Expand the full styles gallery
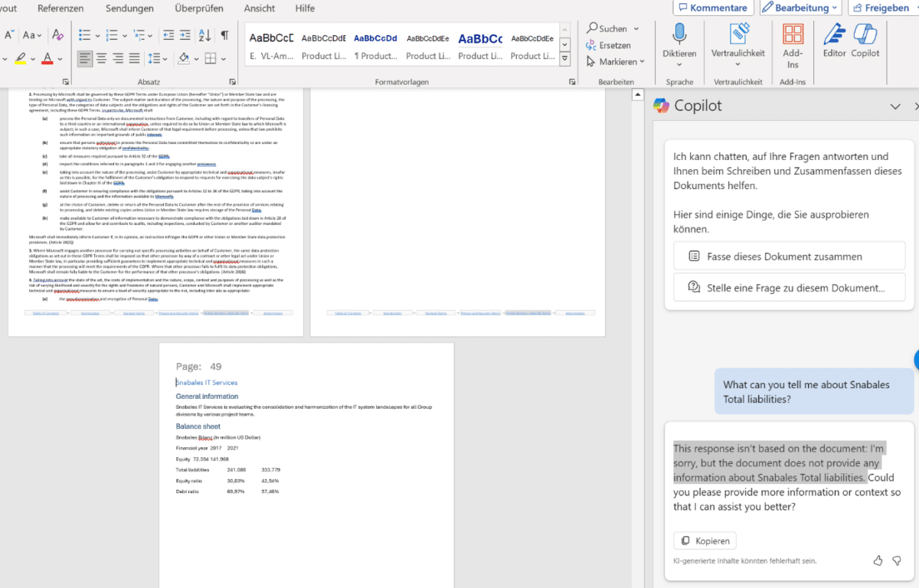Screen dimensions: 919x588 click(564, 58)
